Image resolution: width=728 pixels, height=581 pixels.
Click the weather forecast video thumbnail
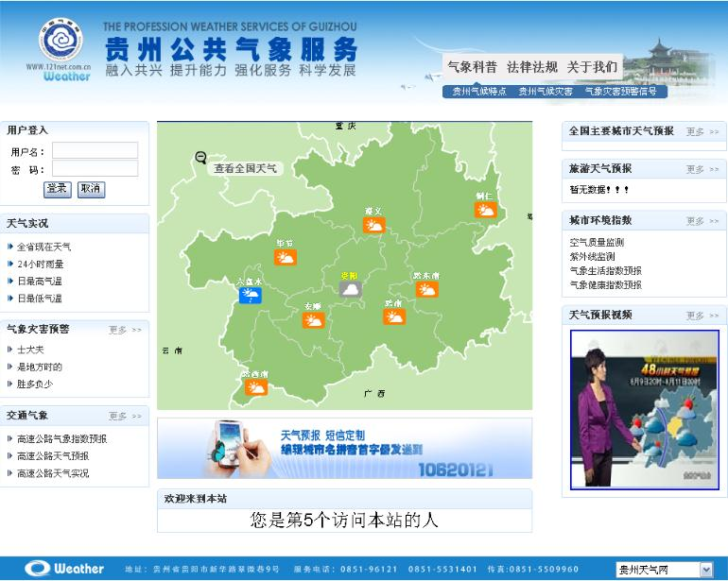[645, 410]
